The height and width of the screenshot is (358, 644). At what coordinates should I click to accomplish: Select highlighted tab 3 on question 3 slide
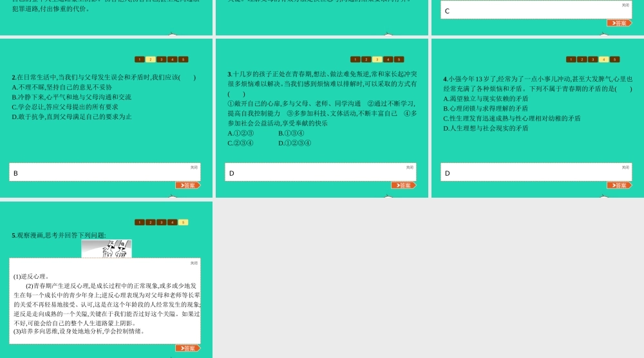tap(377, 59)
